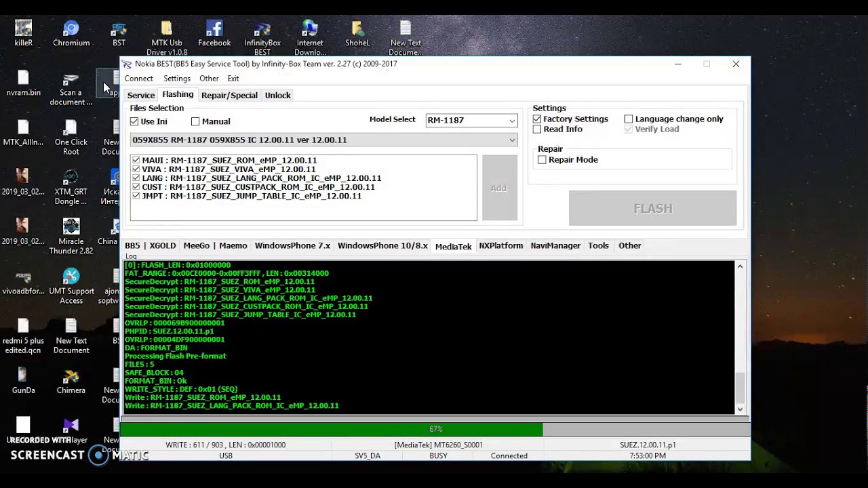Open the Internet Download Manager shortcut
The image size is (868, 488).
click(310, 38)
